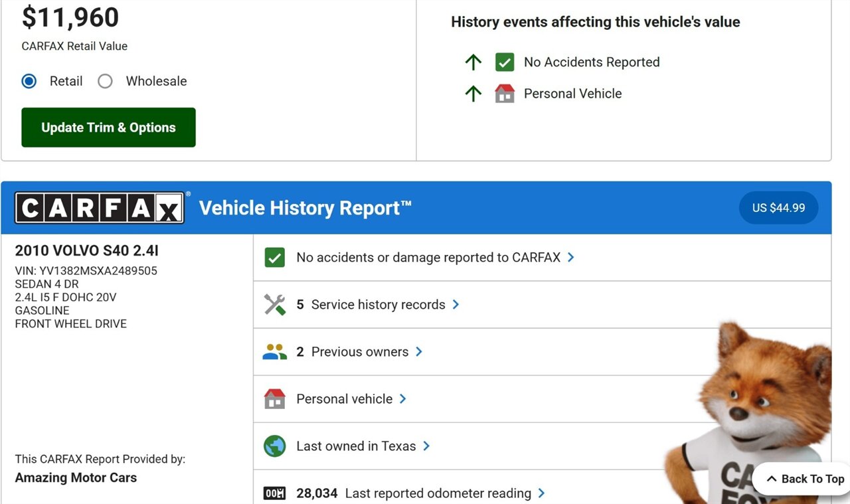Open Personal vehicle details link
Image resolution: width=850 pixels, height=504 pixels.
[351, 399]
